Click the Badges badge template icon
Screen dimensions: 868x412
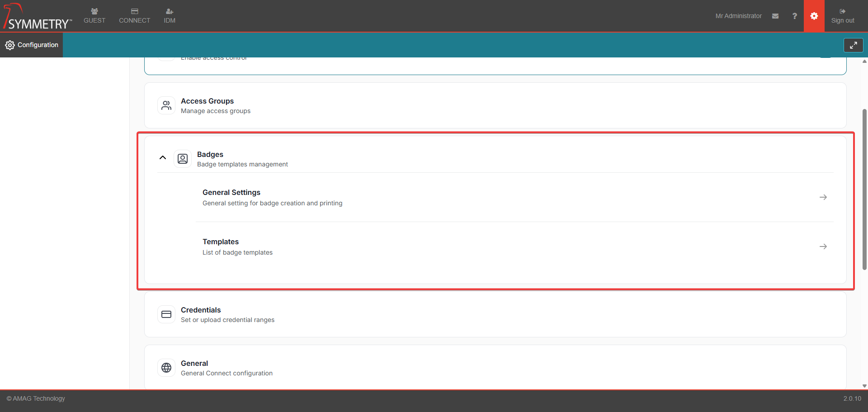click(x=183, y=159)
